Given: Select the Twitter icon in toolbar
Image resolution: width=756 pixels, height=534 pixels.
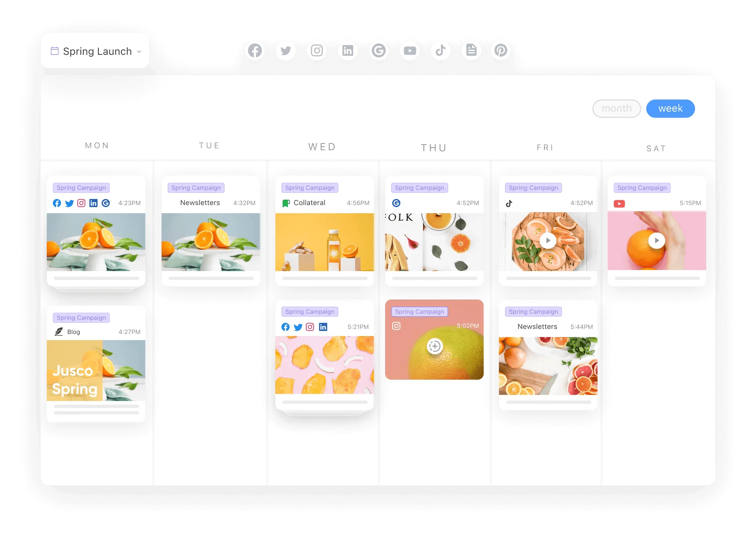Looking at the screenshot, I should [285, 51].
